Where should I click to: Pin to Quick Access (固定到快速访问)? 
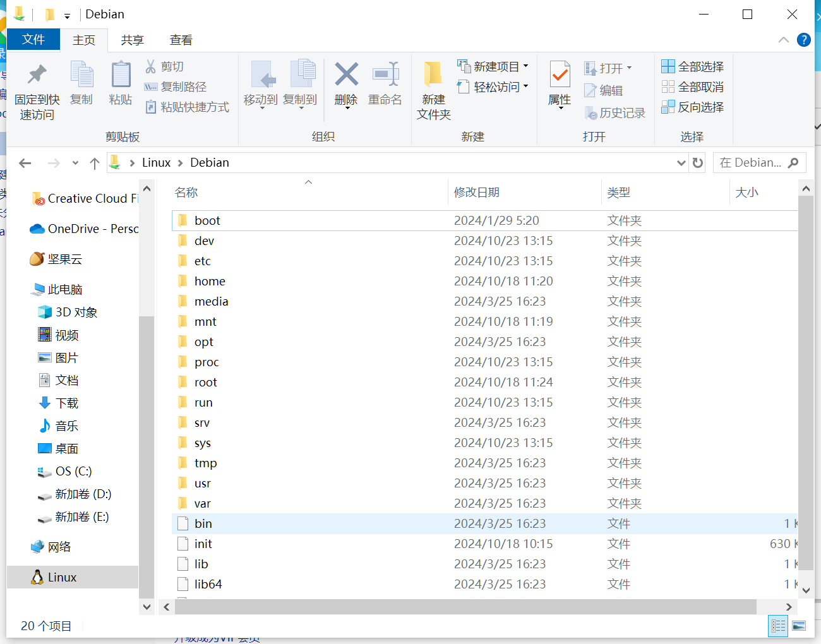click(37, 92)
